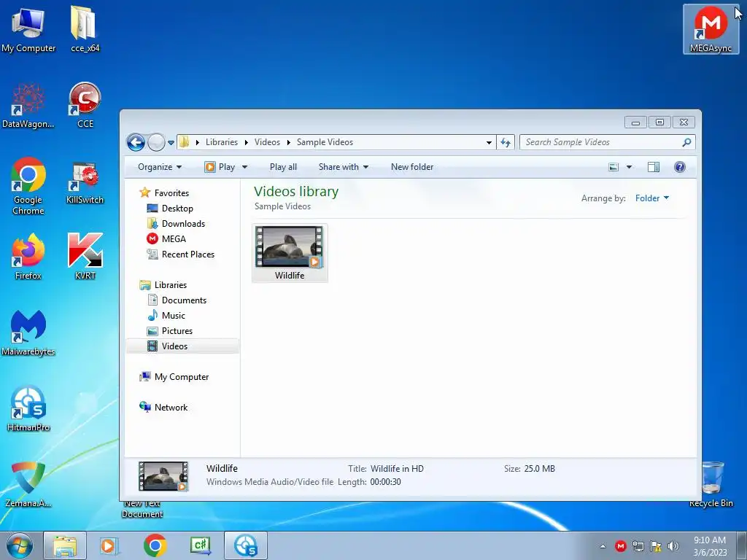Expand the Play dropdown arrow
Viewport: 747px width, 560px height.
click(244, 167)
